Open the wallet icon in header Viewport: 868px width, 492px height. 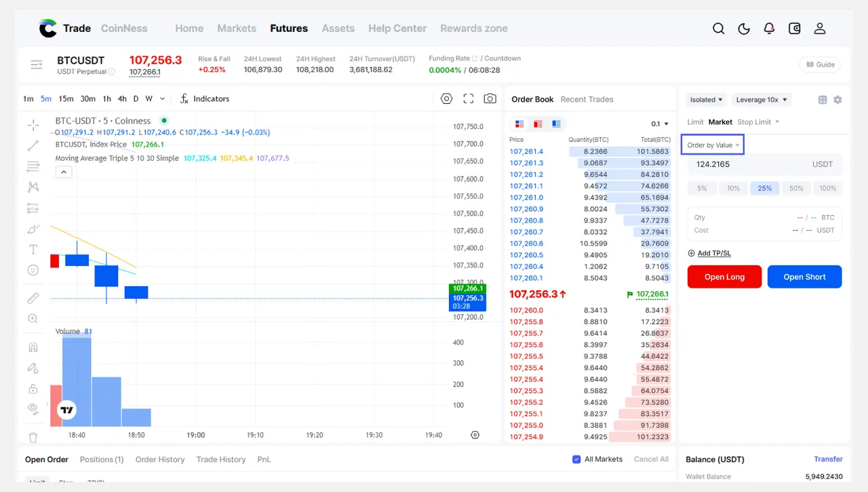795,29
